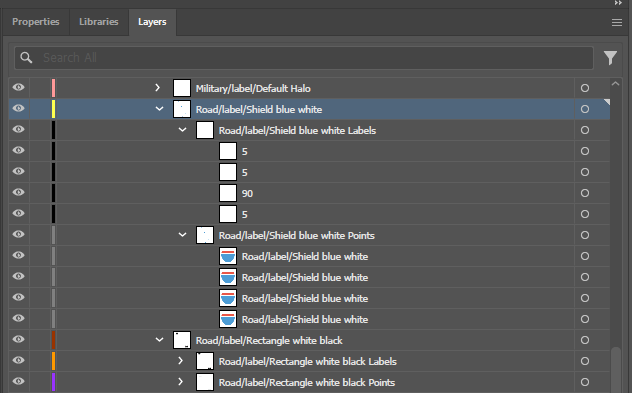This screenshot has height=393, width=632.
Task: Click target circle for the 90 item
Action: 585,193
